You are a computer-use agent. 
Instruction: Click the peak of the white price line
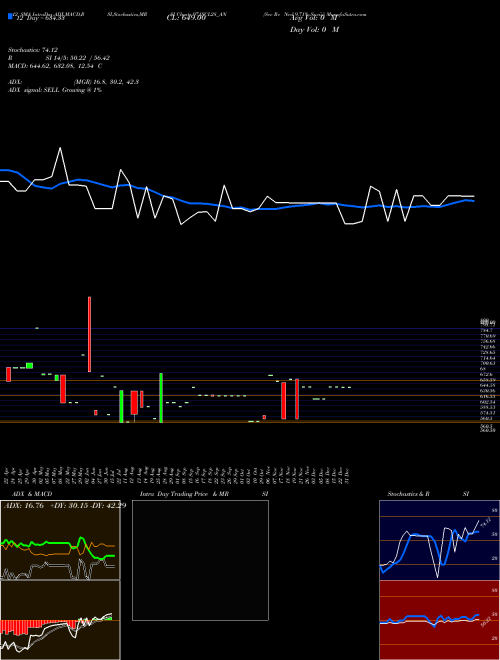61,148
